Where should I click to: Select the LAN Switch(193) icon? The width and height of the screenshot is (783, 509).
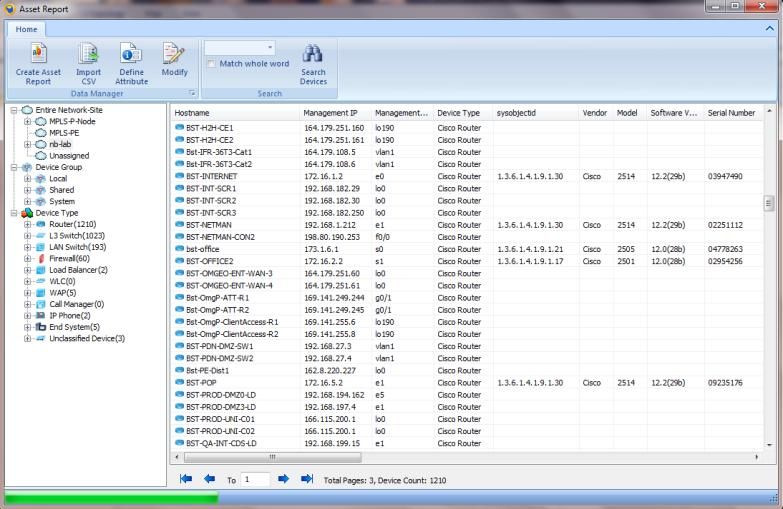tap(41, 247)
